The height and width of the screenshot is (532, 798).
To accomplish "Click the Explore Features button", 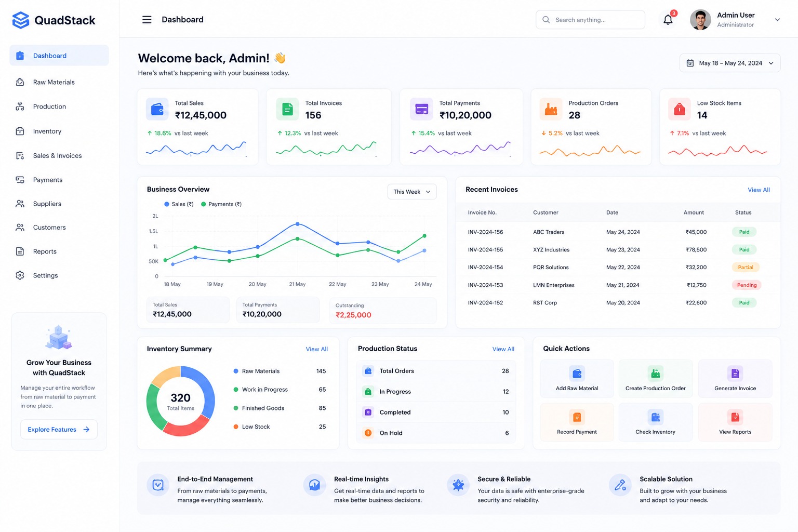I will pyautogui.click(x=59, y=430).
